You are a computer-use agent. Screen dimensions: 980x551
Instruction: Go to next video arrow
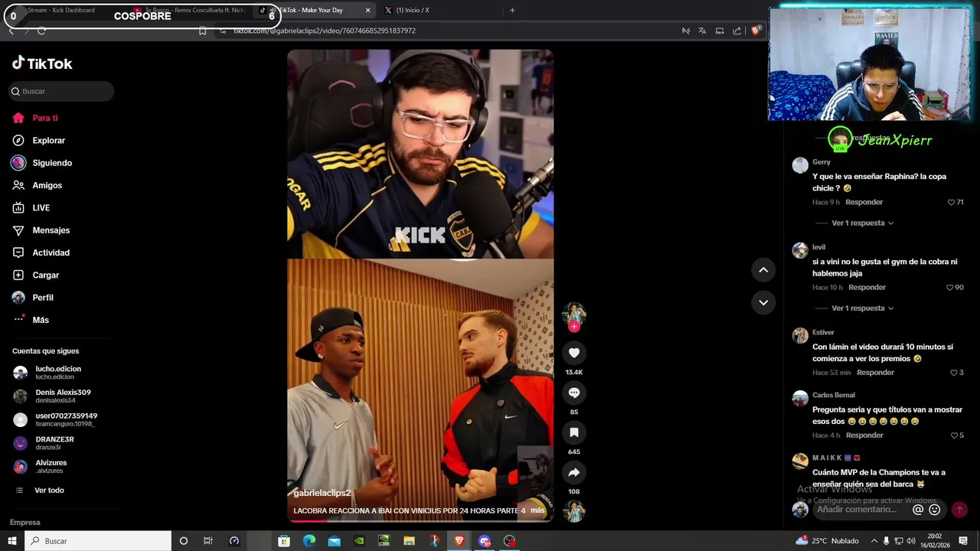763,302
